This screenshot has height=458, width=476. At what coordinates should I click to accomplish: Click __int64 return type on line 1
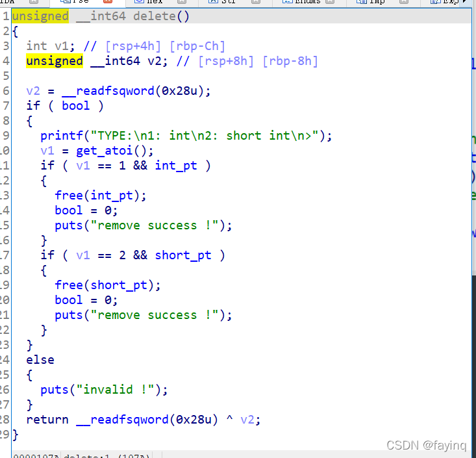pos(101,16)
